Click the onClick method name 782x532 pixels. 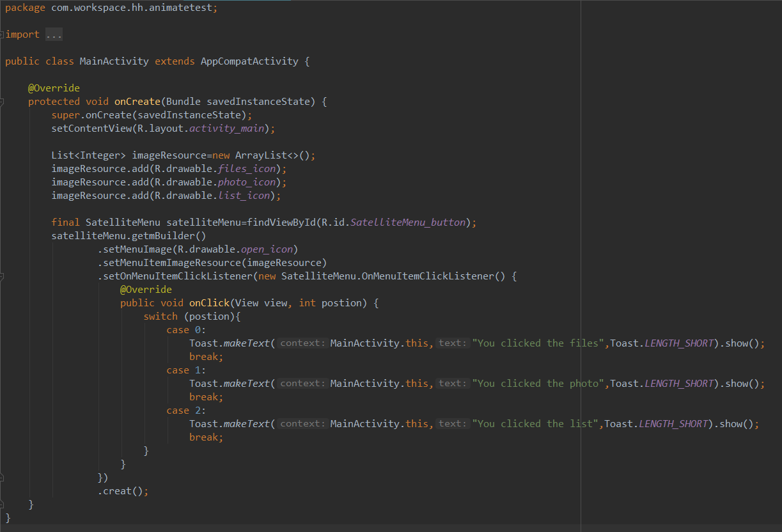click(209, 303)
